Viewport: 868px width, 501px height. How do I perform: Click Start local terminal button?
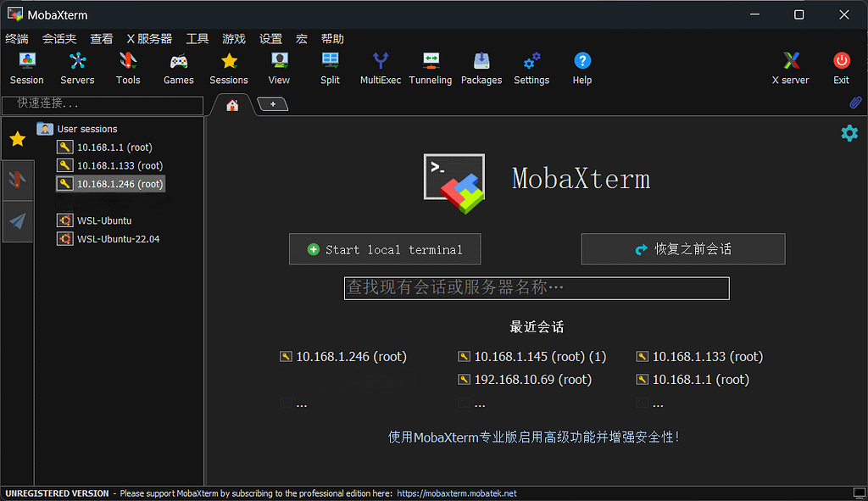point(385,249)
